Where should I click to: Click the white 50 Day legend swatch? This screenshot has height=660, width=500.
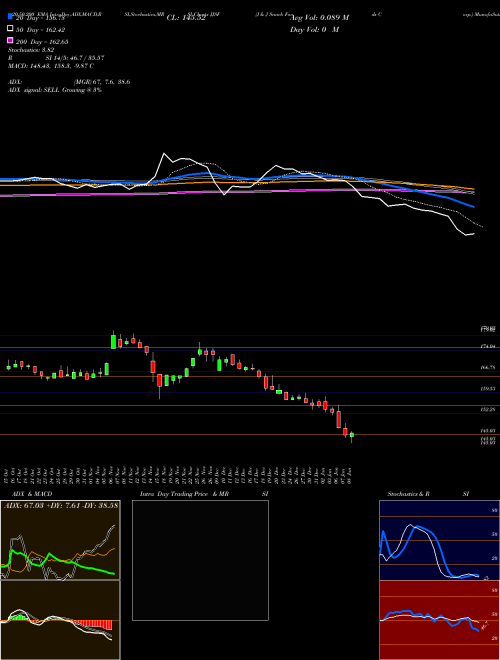click(x=10, y=29)
